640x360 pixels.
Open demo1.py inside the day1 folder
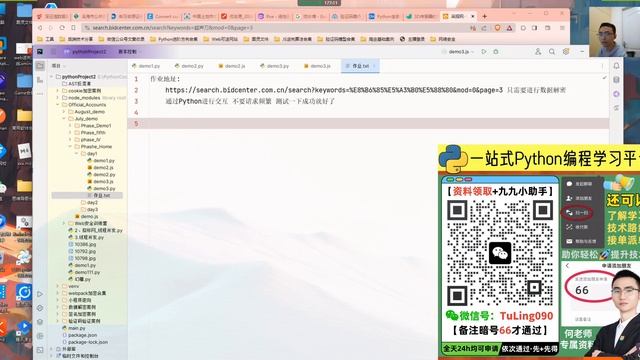[x=101, y=160]
